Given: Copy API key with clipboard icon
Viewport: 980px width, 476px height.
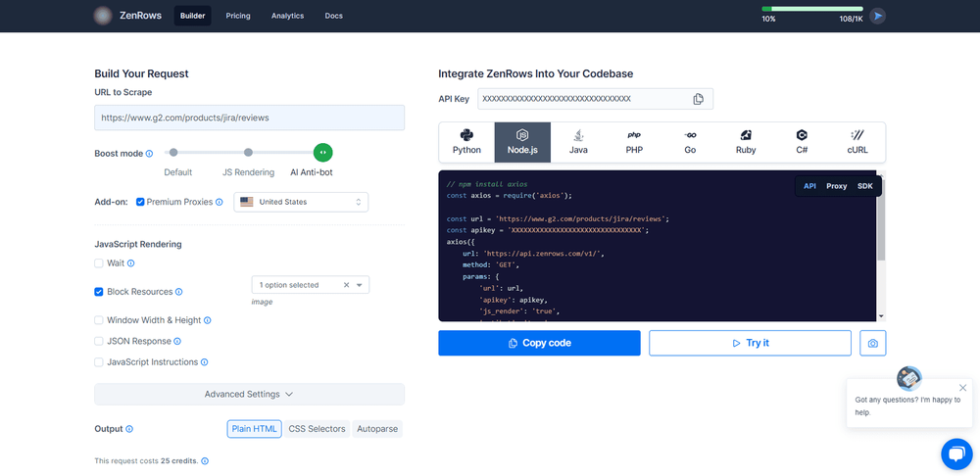Looking at the screenshot, I should tap(698, 99).
